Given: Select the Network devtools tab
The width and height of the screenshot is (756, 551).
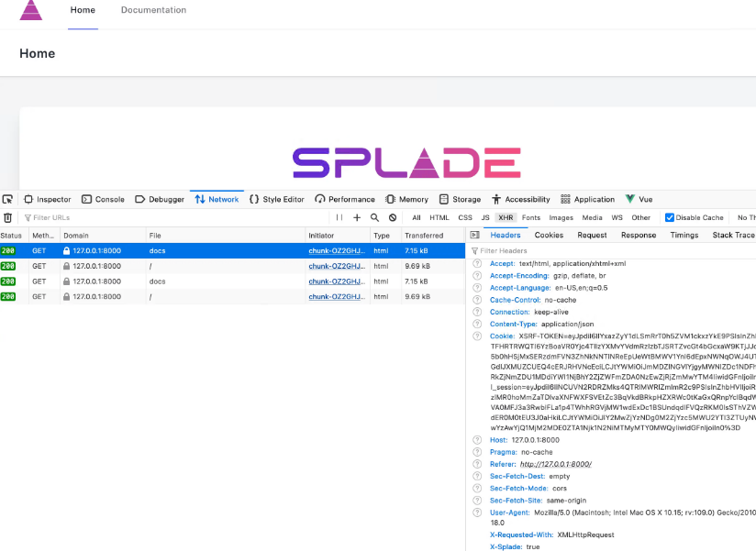Looking at the screenshot, I should tap(217, 199).
